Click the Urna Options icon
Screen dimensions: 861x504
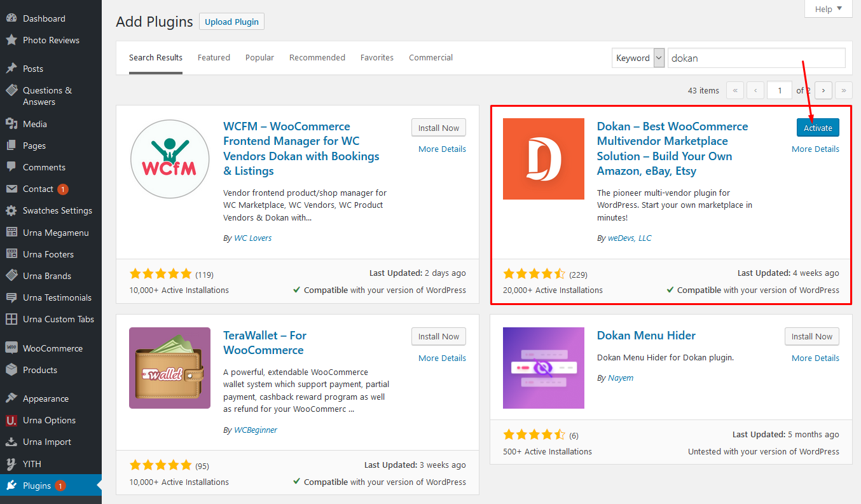[11, 420]
